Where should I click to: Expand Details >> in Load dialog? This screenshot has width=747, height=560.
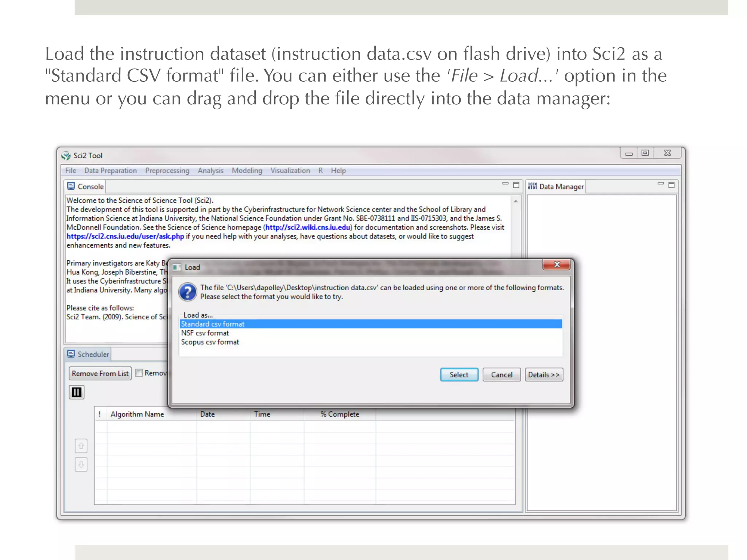pyautogui.click(x=544, y=375)
